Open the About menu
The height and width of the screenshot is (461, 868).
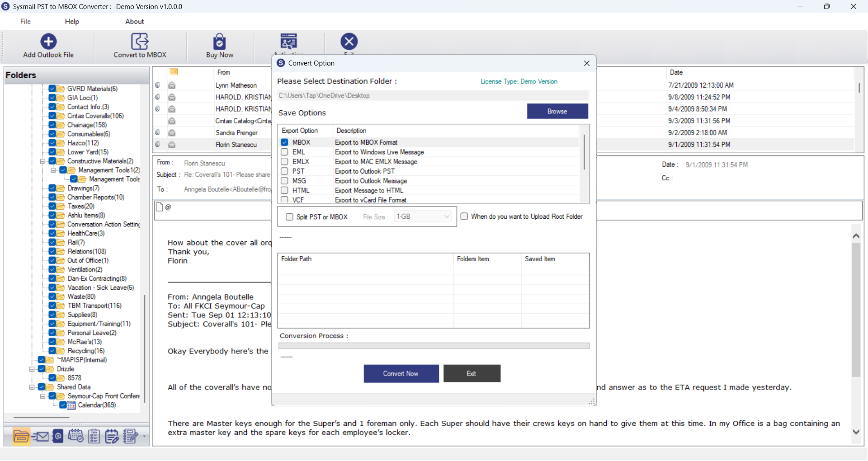135,21
